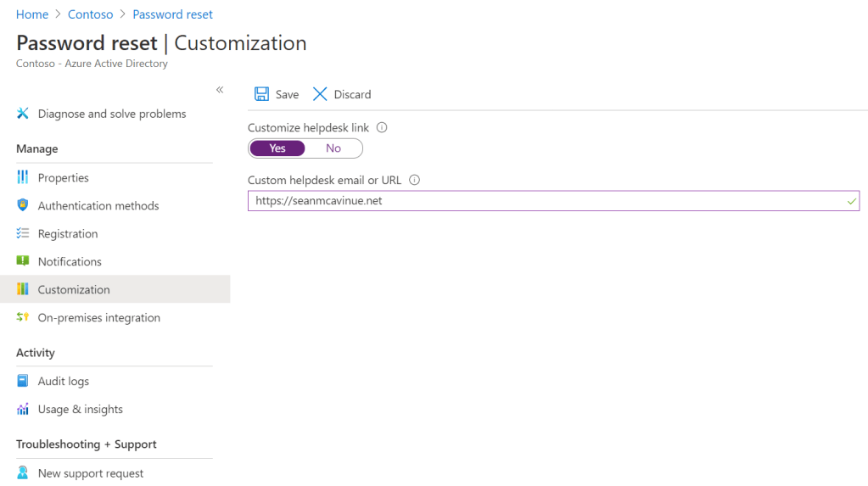Click the On-premises integration sync icon
Image resolution: width=868 pixels, height=486 pixels.
click(x=23, y=317)
